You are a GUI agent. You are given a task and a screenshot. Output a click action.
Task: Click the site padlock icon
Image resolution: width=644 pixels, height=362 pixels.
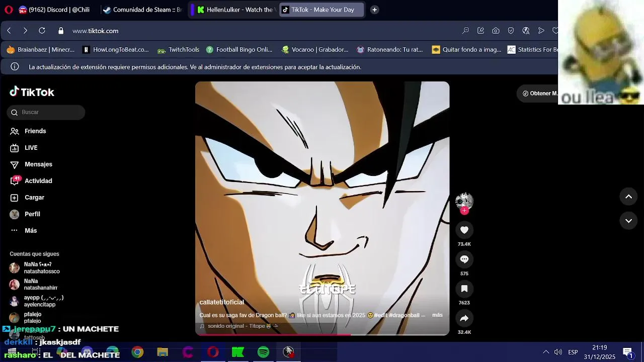tap(61, 31)
